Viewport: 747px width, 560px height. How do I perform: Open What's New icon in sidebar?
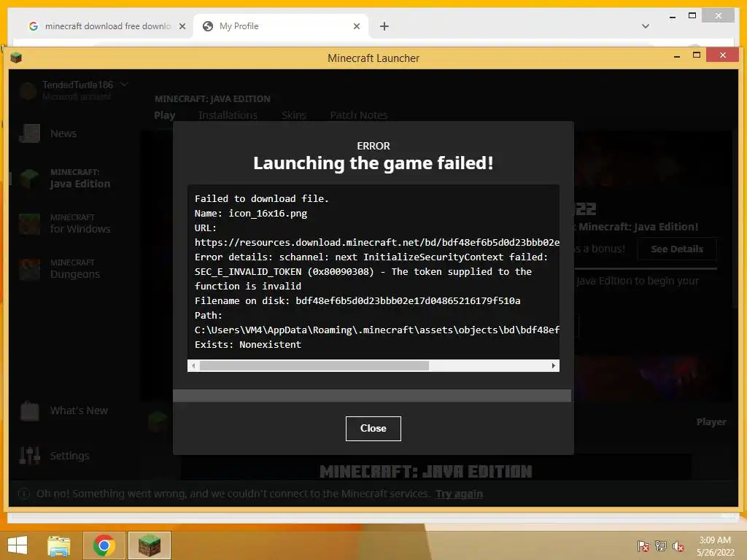(29, 411)
